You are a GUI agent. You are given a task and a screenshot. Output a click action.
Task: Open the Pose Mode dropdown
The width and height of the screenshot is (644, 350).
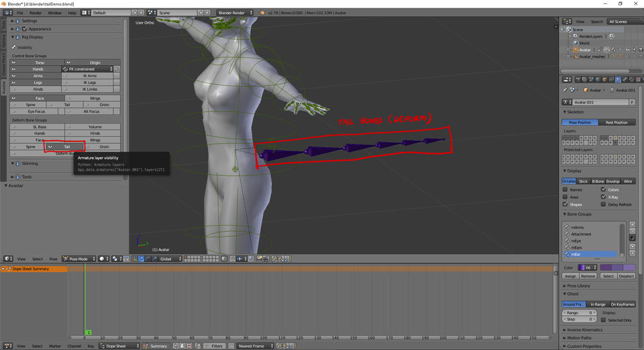click(78, 258)
